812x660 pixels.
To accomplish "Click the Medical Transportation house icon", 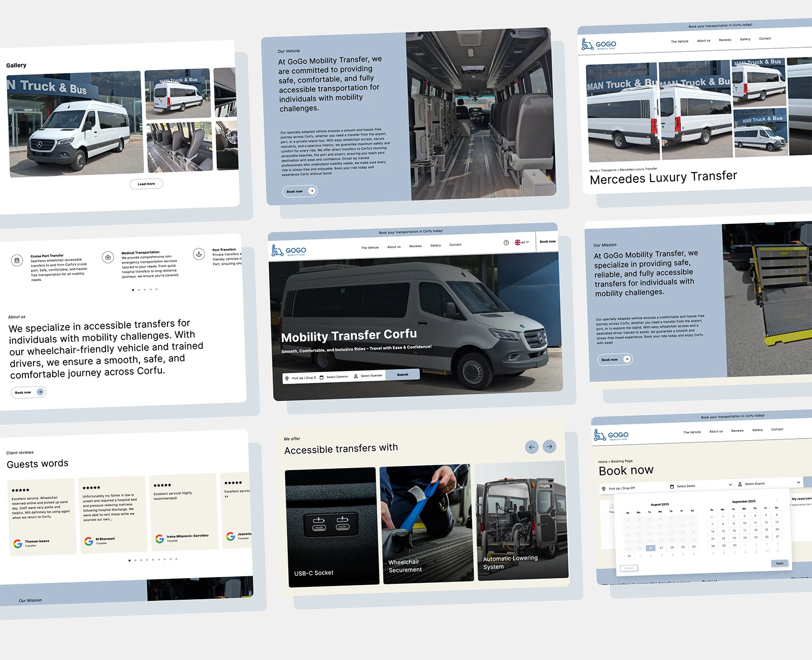I will click(108, 257).
